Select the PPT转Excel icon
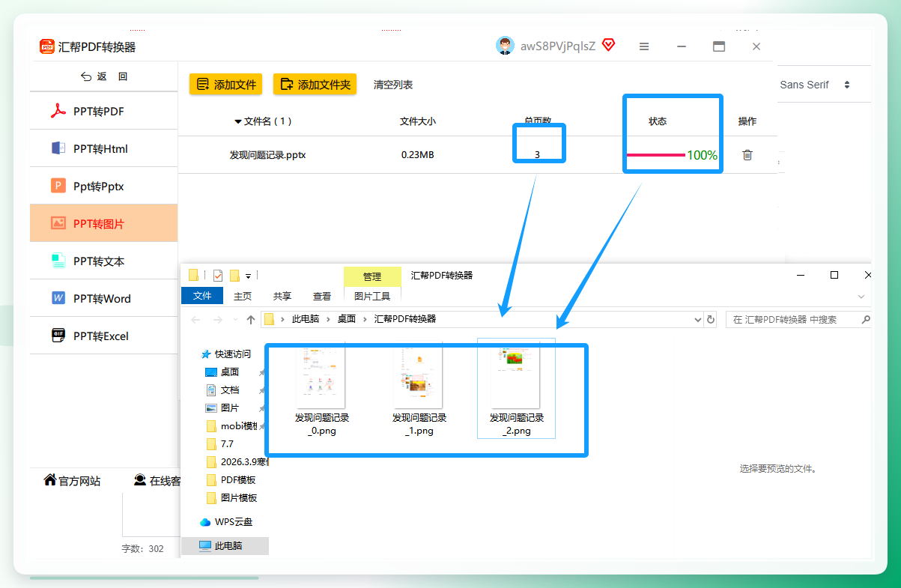Viewport: 901px width, 588px height. 58,336
